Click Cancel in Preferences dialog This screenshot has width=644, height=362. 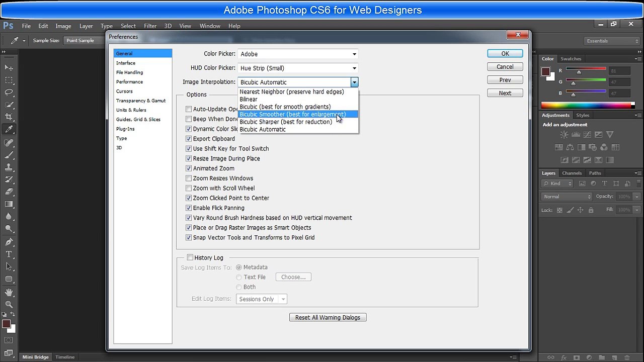pyautogui.click(x=505, y=67)
